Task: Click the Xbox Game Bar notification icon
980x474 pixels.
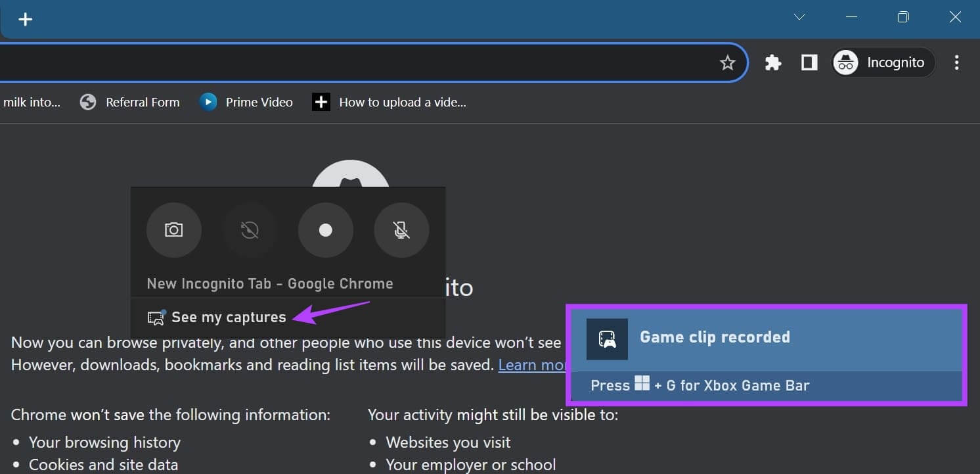Action: (x=607, y=339)
